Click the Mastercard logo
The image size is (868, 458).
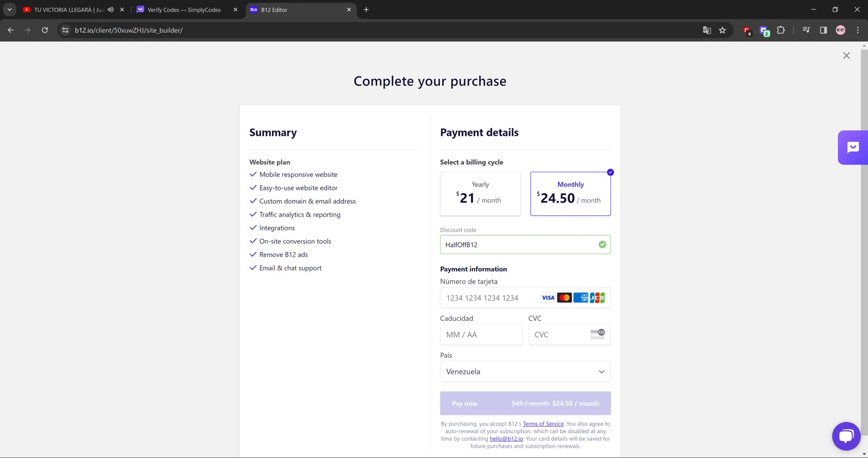click(564, 298)
